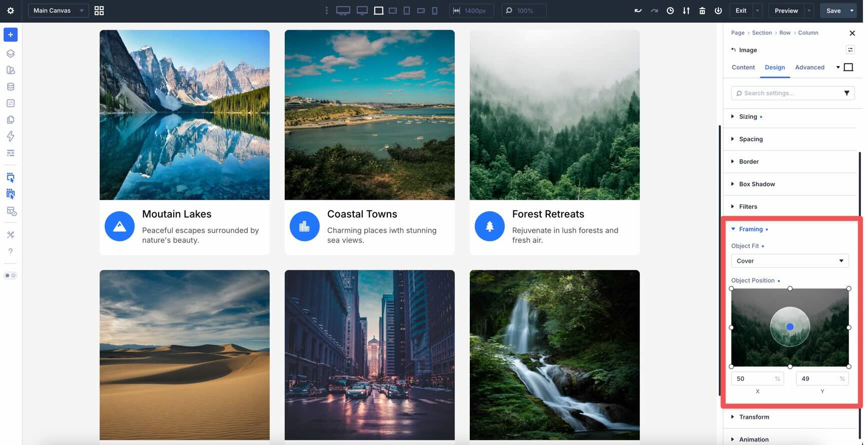This screenshot has width=868, height=445.
Task: Open the Main Canvas dropdown
Action: [59, 11]
